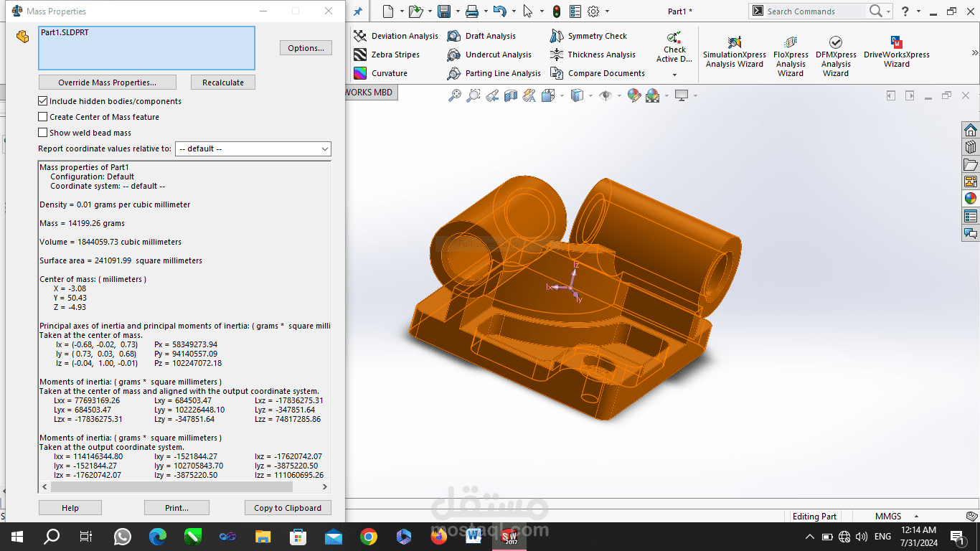Open Google Chrome from the taskbar
Viewport: 980px width, 551px height.
tap(368, 537)
